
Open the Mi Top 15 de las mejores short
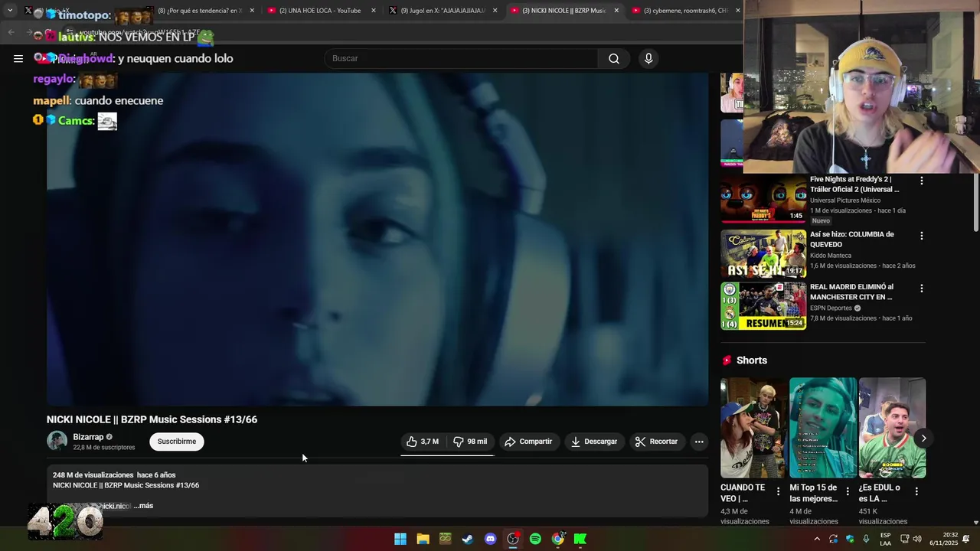(x=823, y=429)
